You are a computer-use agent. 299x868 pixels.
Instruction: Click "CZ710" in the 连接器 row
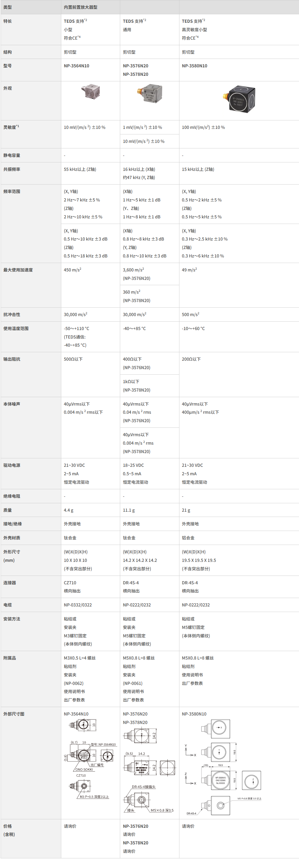[70, 583]
